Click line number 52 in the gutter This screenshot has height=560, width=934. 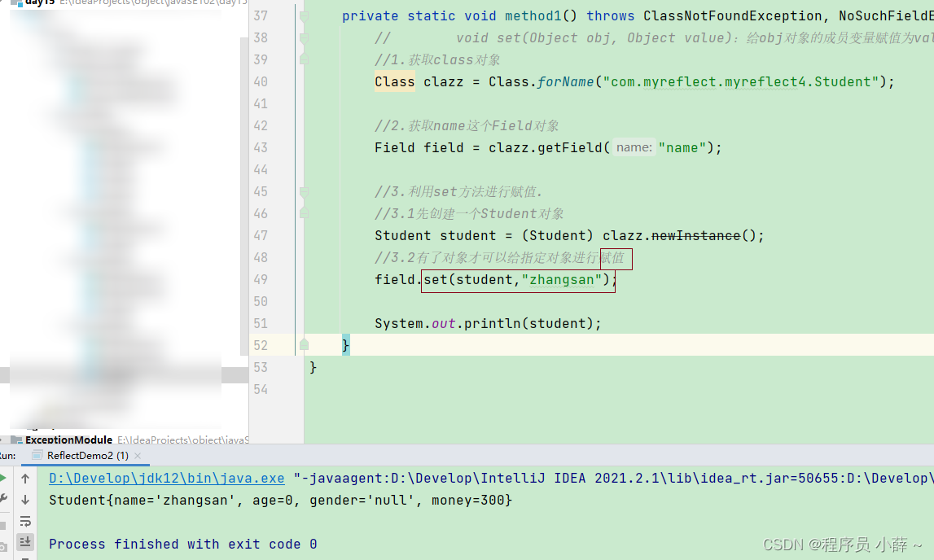click(261, 345)
